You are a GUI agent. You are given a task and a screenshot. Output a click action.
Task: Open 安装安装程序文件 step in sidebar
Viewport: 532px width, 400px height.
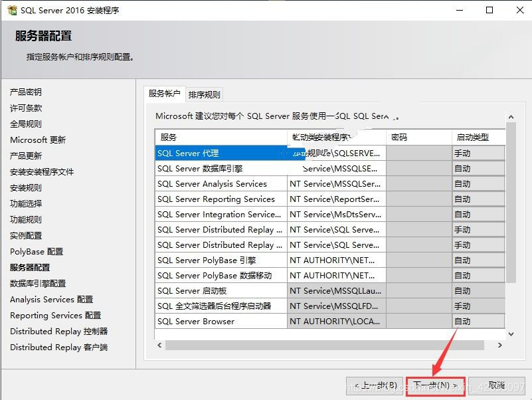click(42, 172)
